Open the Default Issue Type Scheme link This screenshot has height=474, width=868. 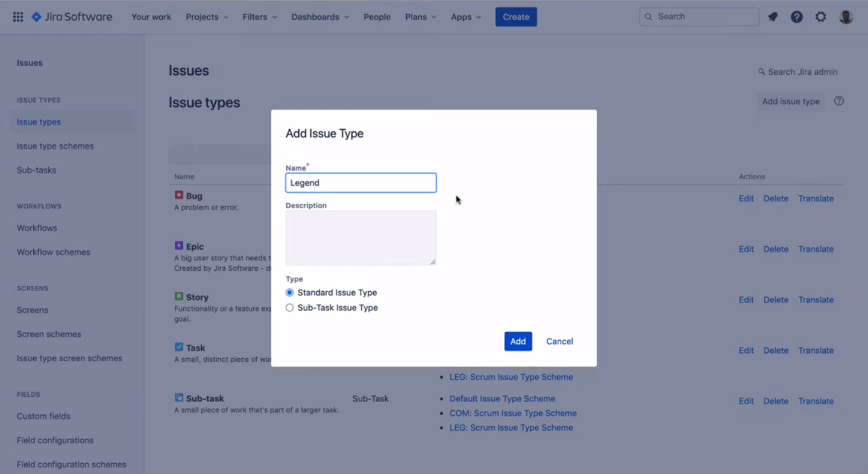click(x=502, y=399)
